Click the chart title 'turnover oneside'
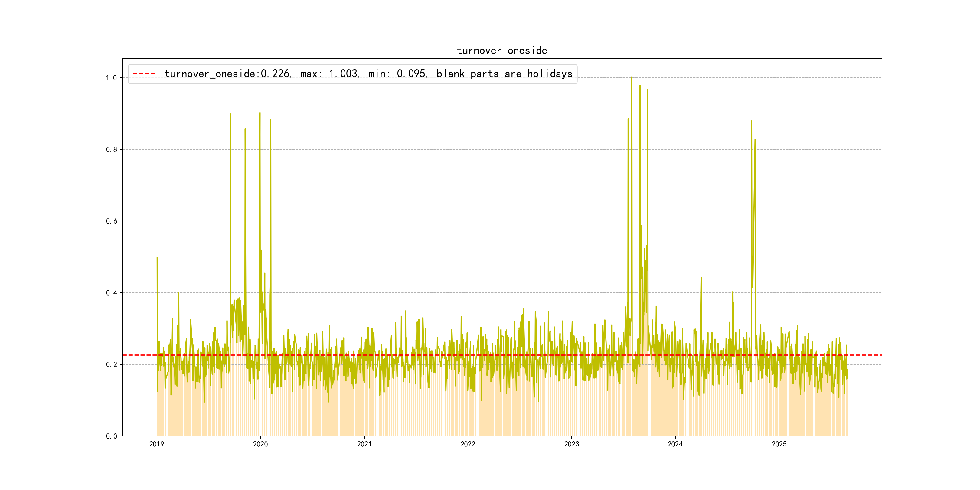This screenshot has width=980, height=490. [501, 51]
